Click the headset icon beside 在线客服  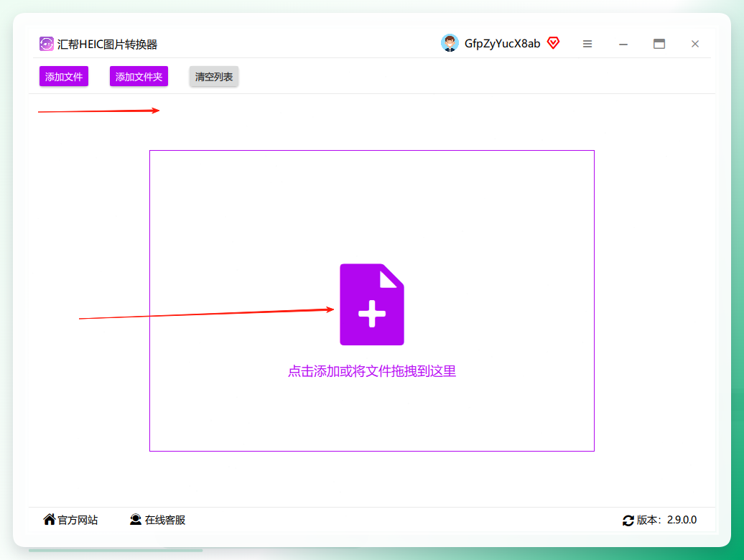pos(136,519)
